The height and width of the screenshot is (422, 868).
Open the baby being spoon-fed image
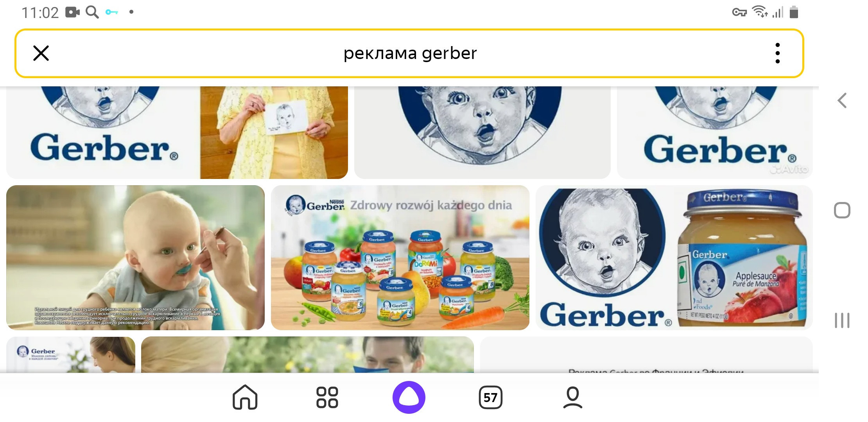[x=135, y=257]
